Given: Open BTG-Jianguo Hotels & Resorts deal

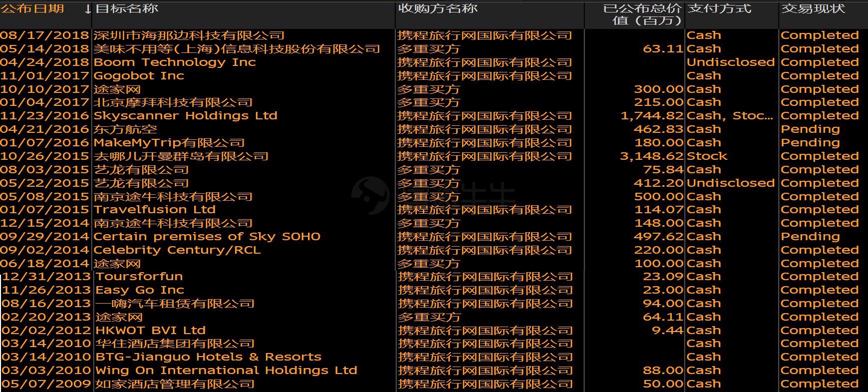Looking at the screenshot, I should [209, 357].
